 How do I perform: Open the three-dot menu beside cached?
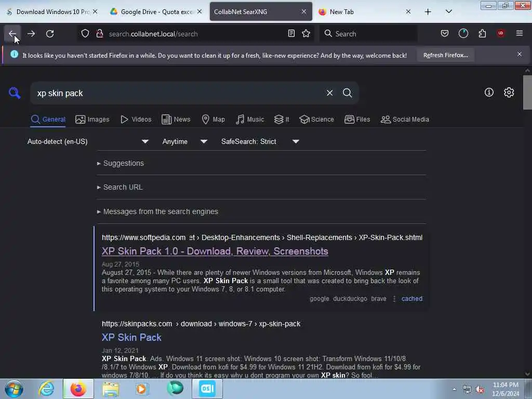(394, 299)
